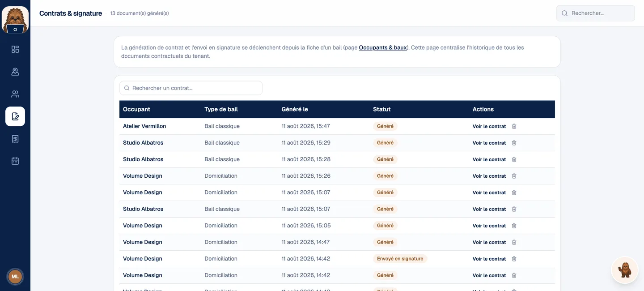
Task: Delete the contract sent for signature
Action: click(x=514, y=259)
